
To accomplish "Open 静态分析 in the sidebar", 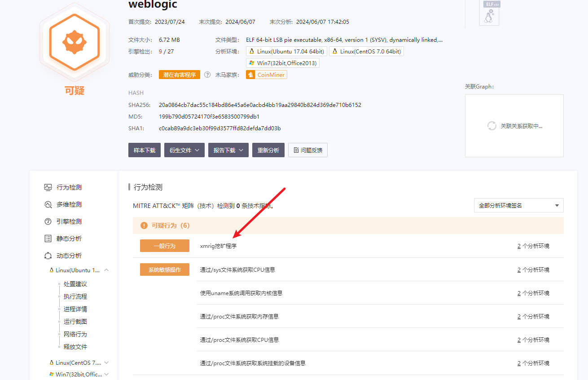I will pyautogui.click(x=69, y=239).
